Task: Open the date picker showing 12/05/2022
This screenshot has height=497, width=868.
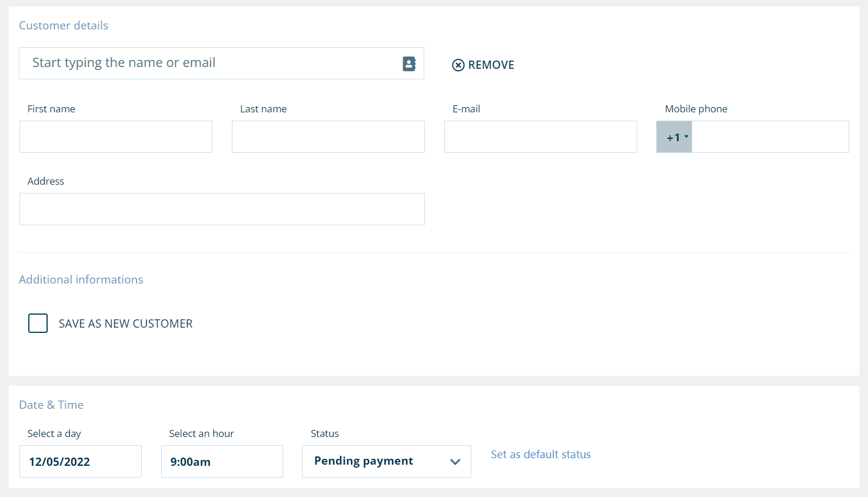Action: pos(81,462)
